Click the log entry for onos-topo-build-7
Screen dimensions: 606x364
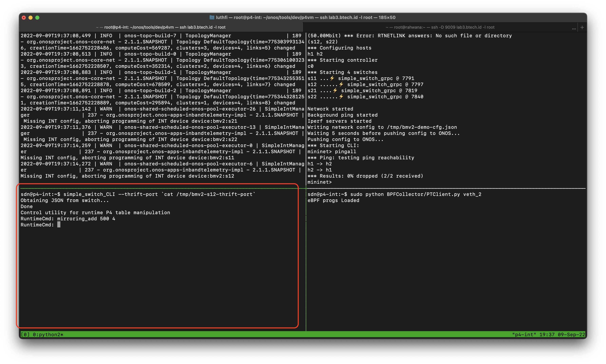click(x=162, y=42)
